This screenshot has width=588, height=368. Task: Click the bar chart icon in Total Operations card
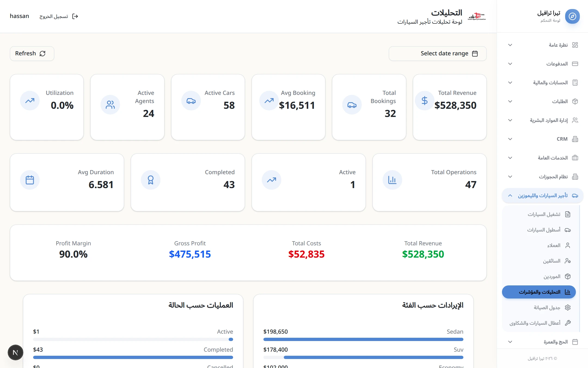[x=392, y=180]
